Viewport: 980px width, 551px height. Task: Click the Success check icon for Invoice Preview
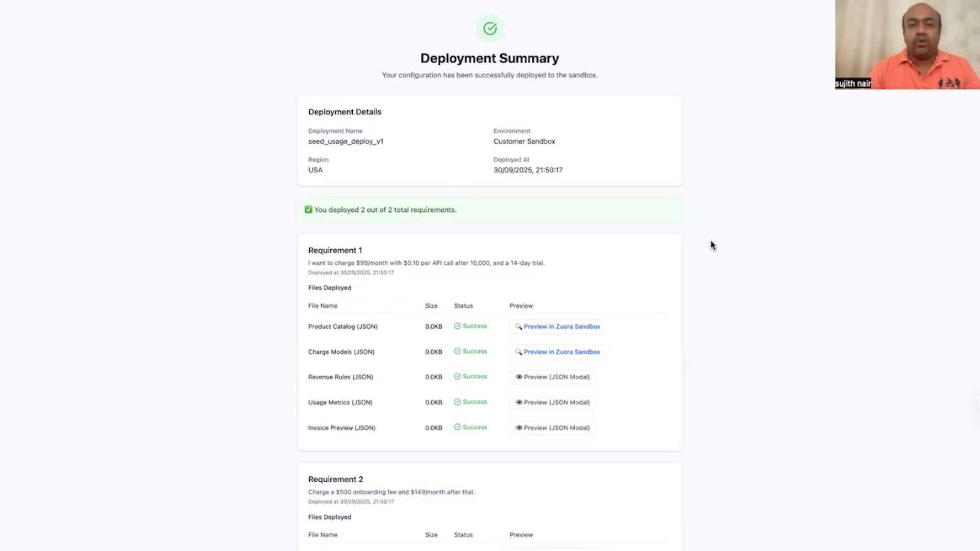tap(457, 427)
